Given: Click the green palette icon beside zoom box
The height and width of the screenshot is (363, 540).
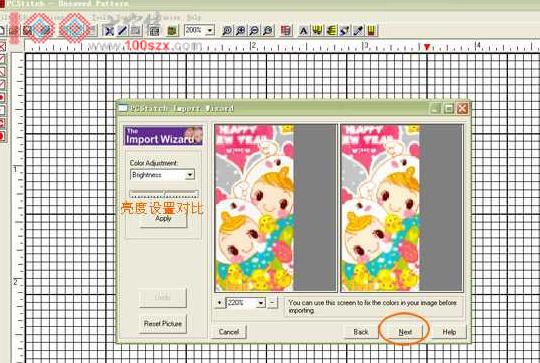Looking at the screenshot, I should pos(172,31).
